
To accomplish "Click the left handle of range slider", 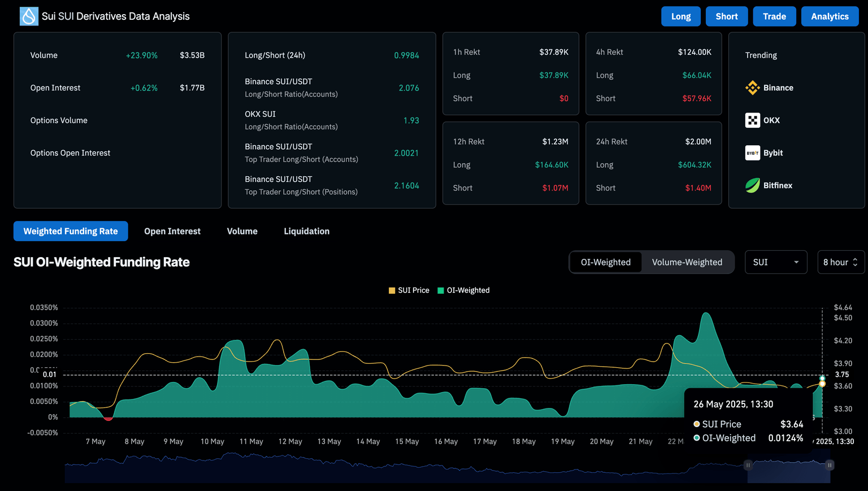I will pos(748,465).
